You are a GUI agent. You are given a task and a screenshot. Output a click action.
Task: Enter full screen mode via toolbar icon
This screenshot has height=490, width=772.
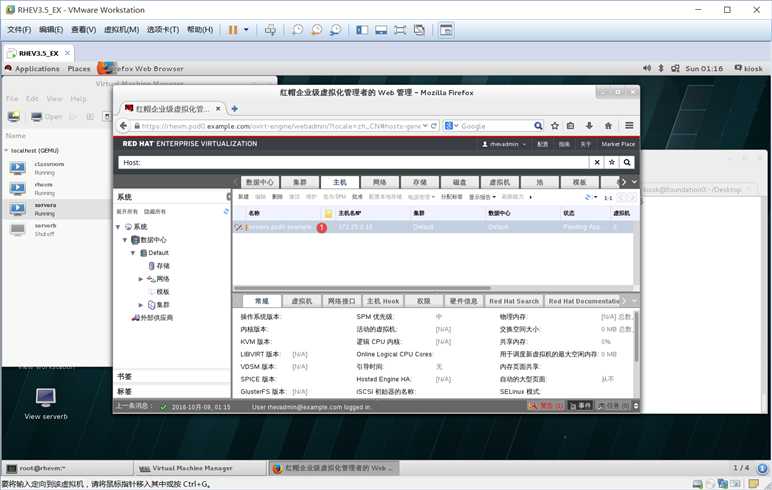pyautogui.click(x=400, y=30)
